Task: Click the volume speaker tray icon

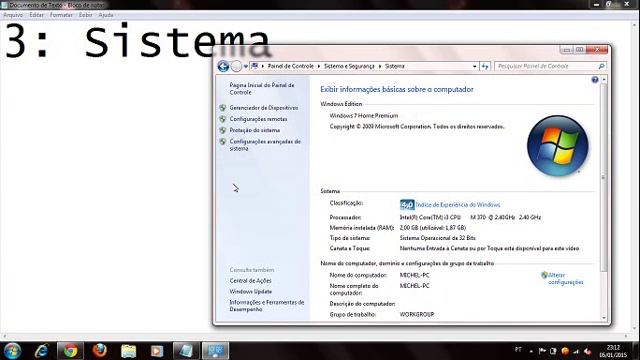Action: point(588,351)
